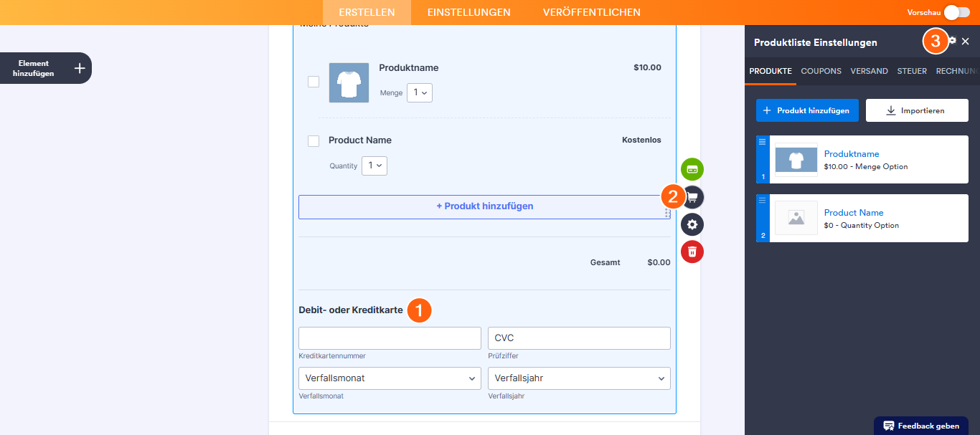Open the Element hinzufügen button
This screenshot has width=980, height=435.
tap(46, 68)
